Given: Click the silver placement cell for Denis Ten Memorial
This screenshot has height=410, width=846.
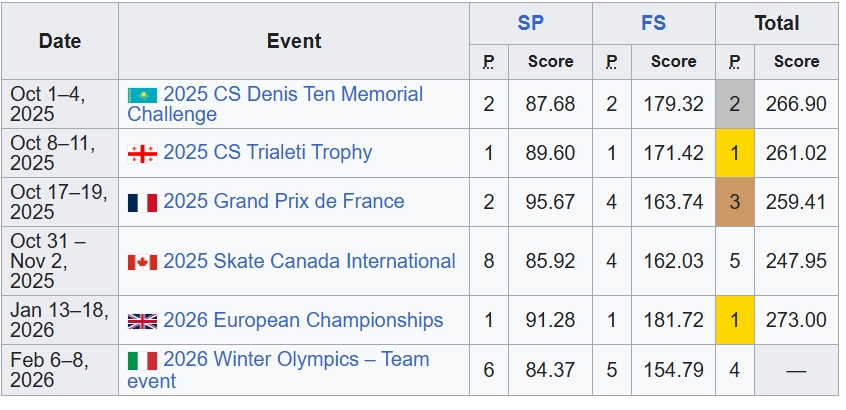Looking at the screenshot, I should click(x=734, y=104).
